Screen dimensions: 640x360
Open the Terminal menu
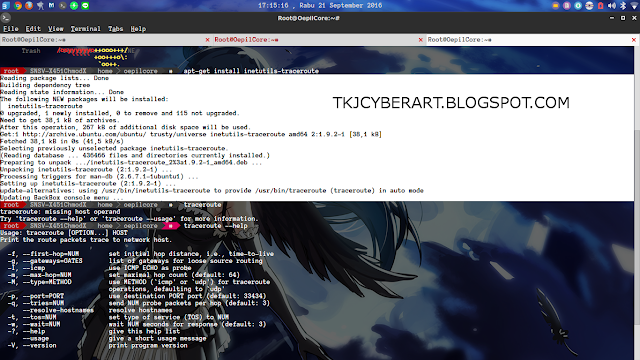tap(85, 29)
